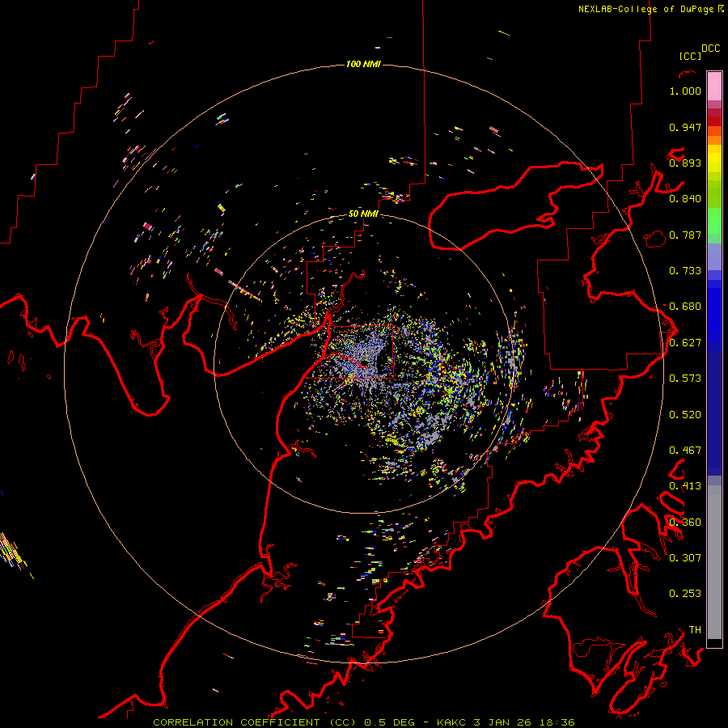Click the 18:36 timestamp in caption
The height and width of the screenshot is (728, 728).
[x=557, y=722]
